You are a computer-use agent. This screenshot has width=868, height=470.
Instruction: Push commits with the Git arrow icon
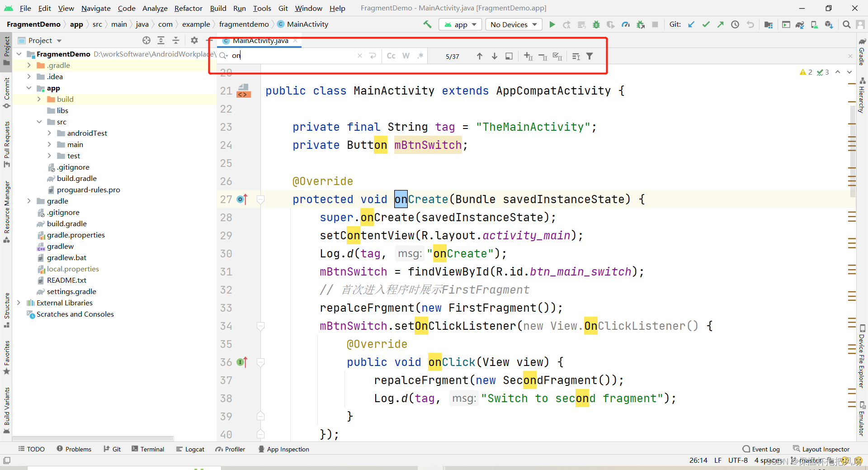(x=720, y=24)
